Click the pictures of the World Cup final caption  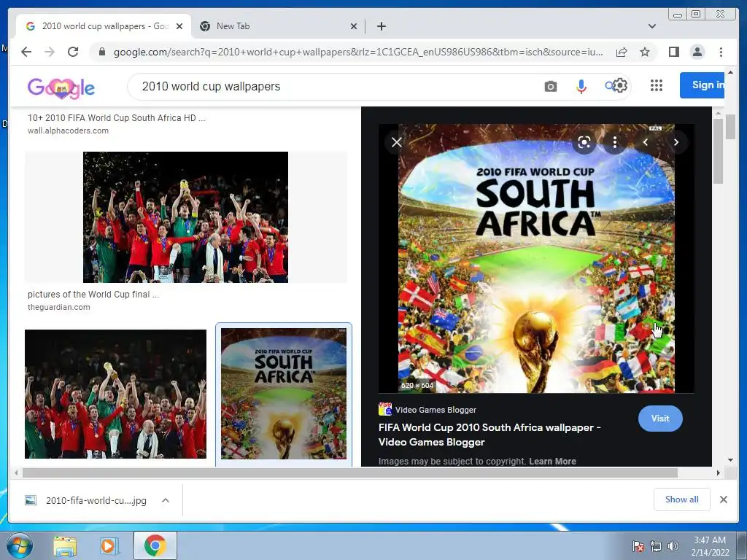[x=93, y=295]
